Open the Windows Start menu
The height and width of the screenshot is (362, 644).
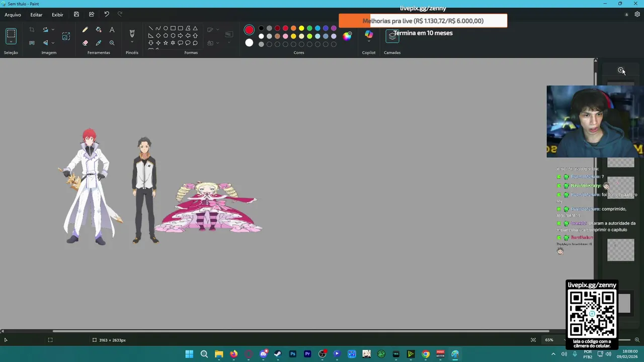point(189,354)
